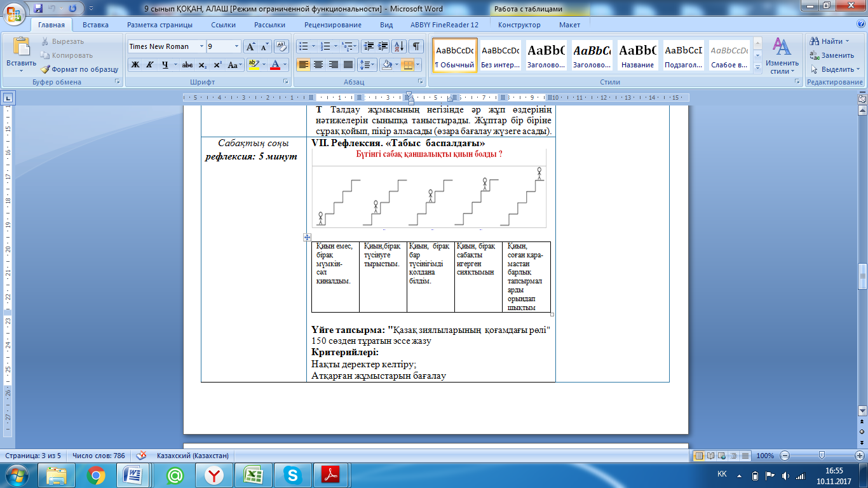Click the Save icon in quick access toolbar

click(38, 9)
